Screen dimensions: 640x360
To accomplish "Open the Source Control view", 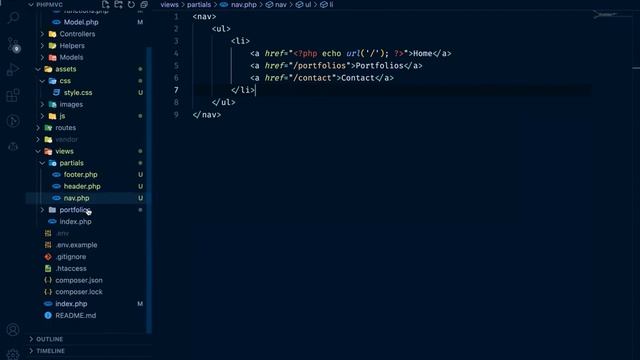I will [13, 44].
